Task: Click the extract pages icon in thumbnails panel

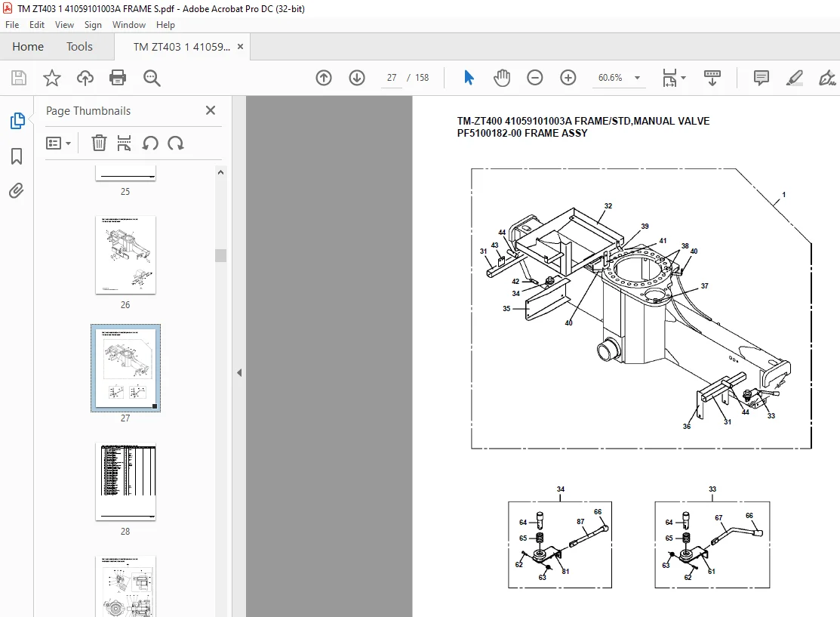Action: pyautogui.click(x=125, y=143)
